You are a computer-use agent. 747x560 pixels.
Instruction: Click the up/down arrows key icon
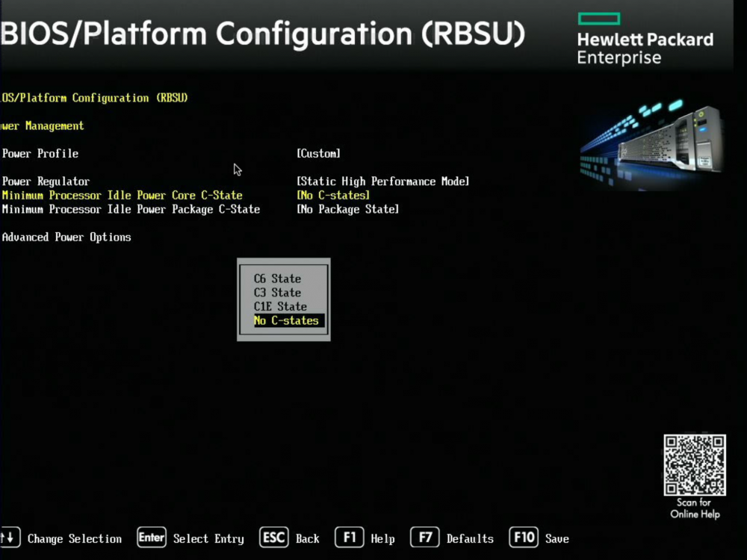(x=10, y=538)
